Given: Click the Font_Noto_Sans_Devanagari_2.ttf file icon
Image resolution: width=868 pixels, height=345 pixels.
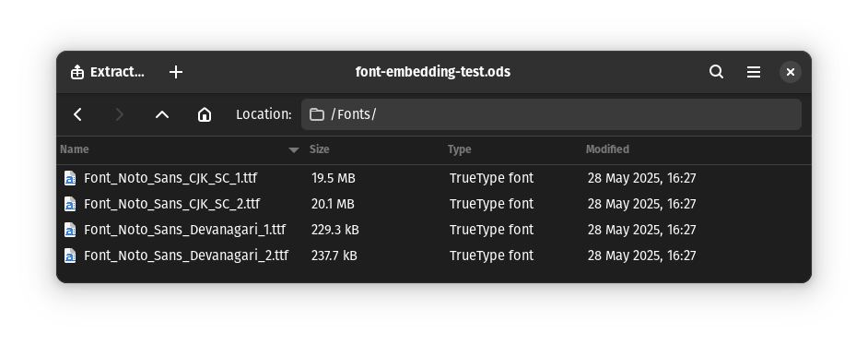Looking at the screenshot, I should coord(70,256).
